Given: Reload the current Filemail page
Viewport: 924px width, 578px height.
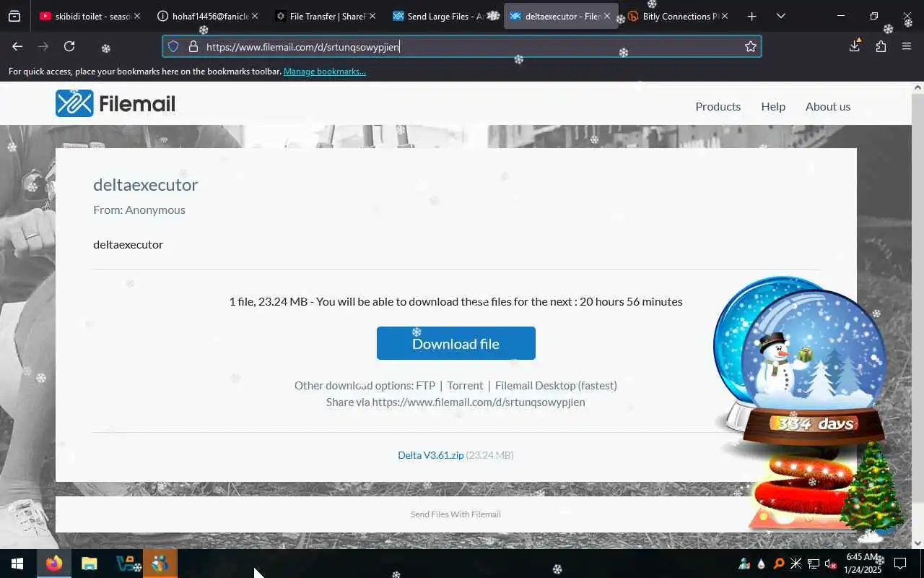Looking at the screenshot, I should 69,46.
